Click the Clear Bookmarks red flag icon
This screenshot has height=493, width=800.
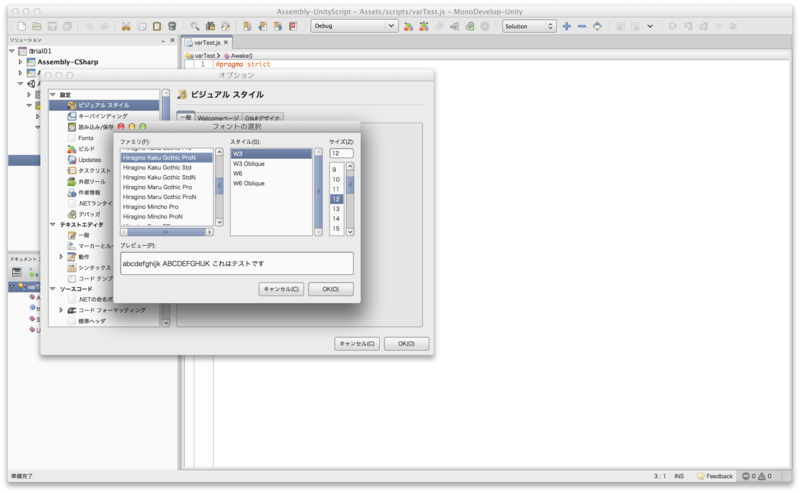click(x=293, y=26)
